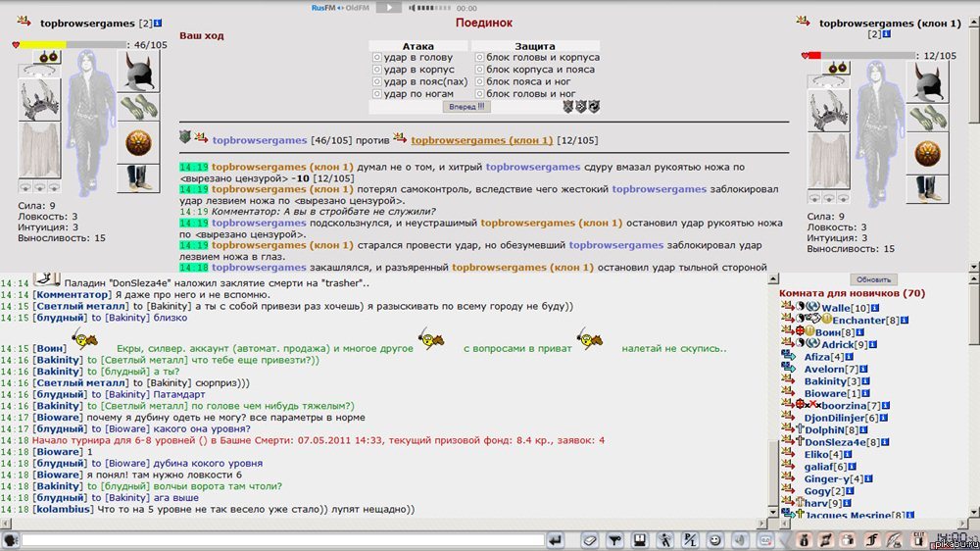
Task: Switch radio station to RusFM
Action: point(324,7)
